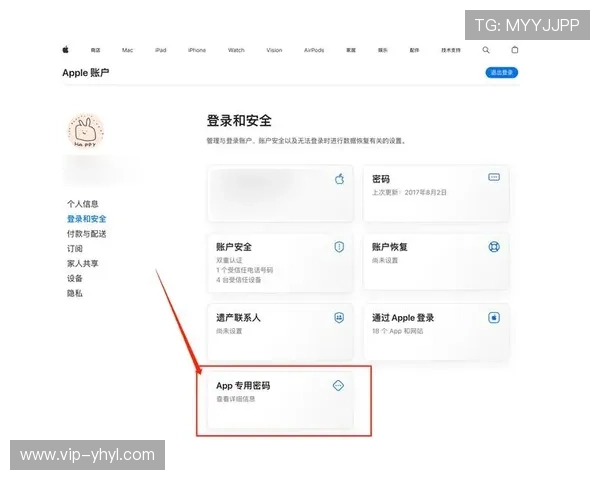Click the lifebuoy icon on the 账户恢复 card

[x=494, y=247]
